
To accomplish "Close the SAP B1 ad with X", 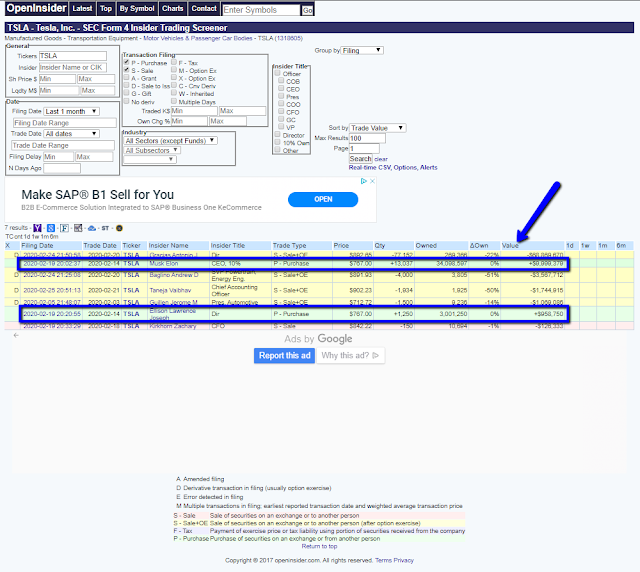I will coord(372,181).
